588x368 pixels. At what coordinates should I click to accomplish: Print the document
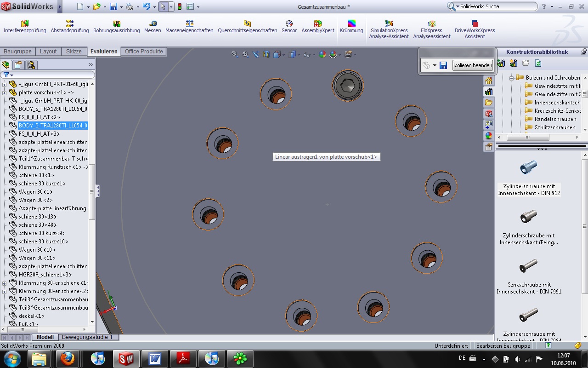130,6
